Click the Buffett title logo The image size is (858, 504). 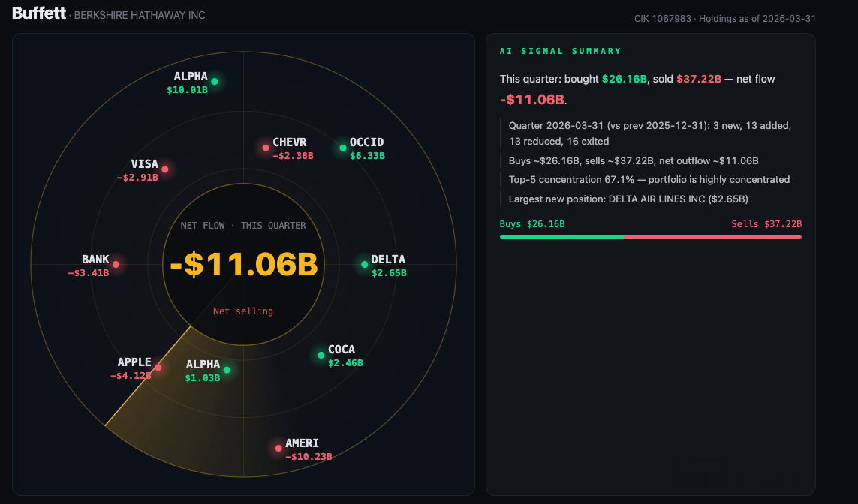39,13
